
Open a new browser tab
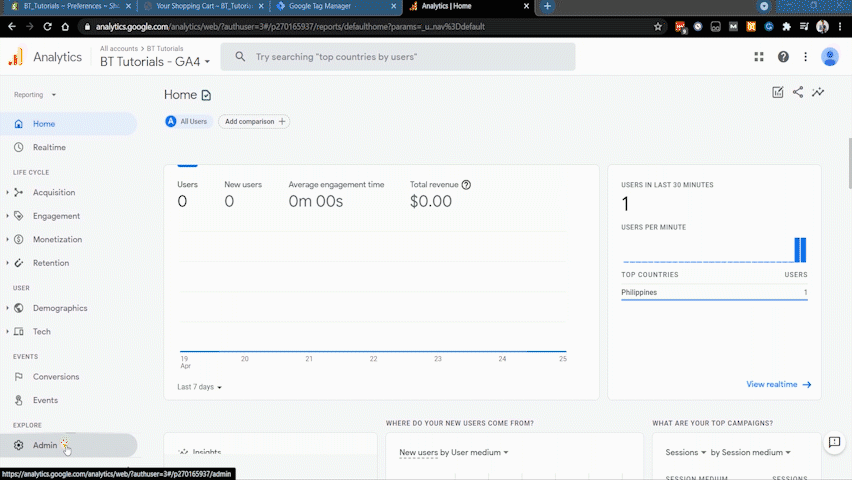click(547, 7)
